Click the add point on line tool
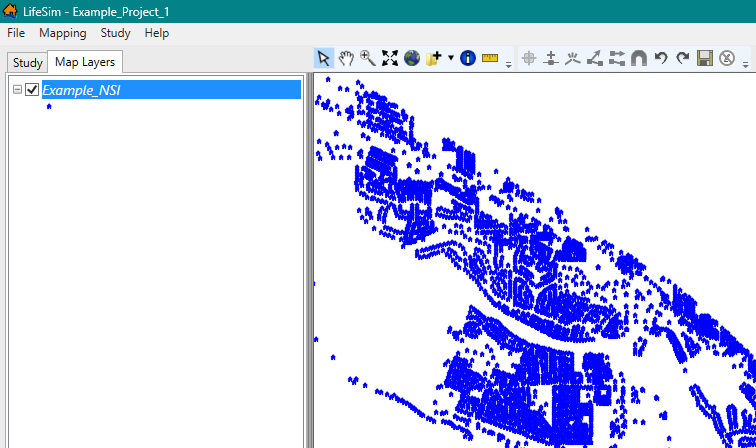 [551, 58]
